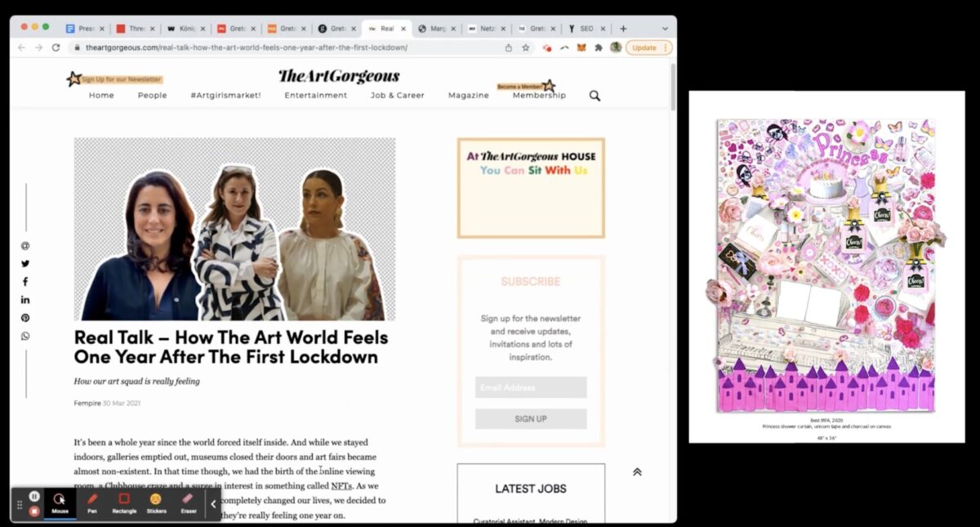Screen dimensions: 980x527
Task: Click the browser forward arrow
Action: [38, 47]
